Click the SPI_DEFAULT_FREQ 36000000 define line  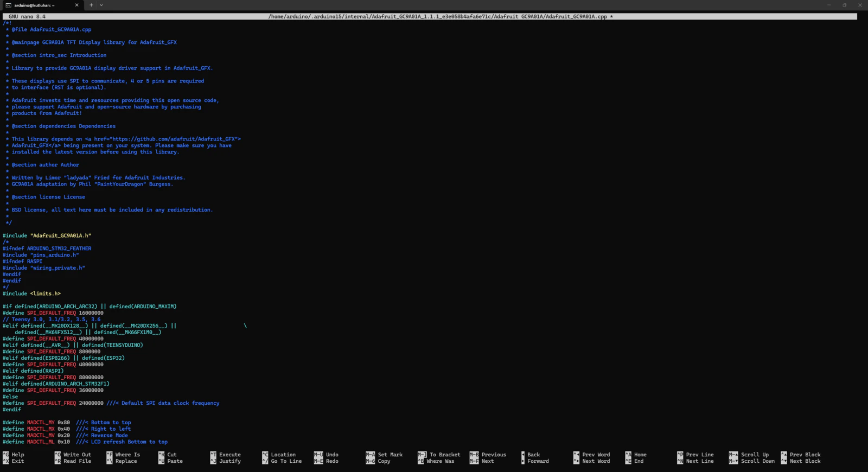click(x=53, y=391)
